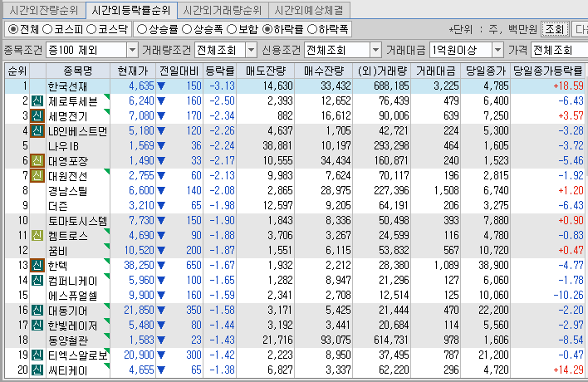
Task: Select the 코스피 radio button
Action: tap(47, 29)
